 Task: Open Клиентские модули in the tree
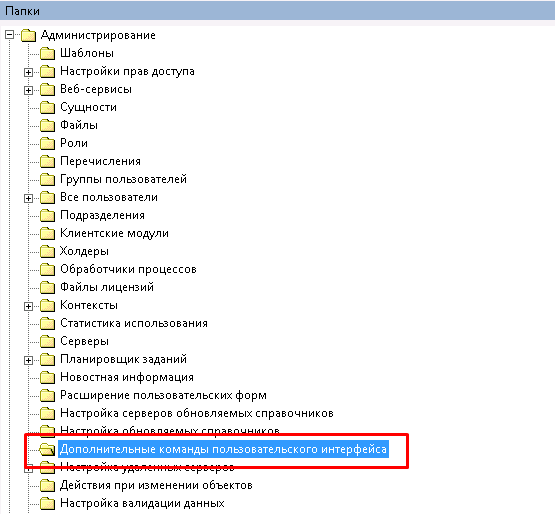click(114, 233)
